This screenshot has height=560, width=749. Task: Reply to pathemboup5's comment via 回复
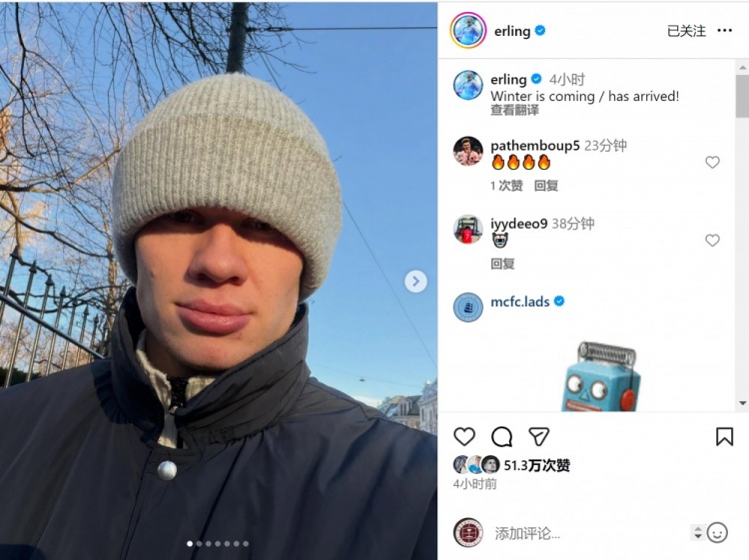(546, 186)
